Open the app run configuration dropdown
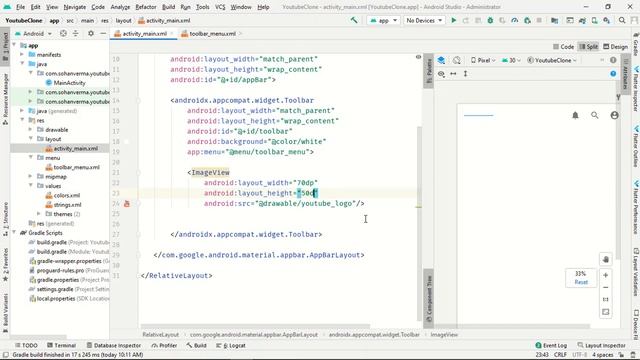 pyautogui.click(x=384, y=20)
